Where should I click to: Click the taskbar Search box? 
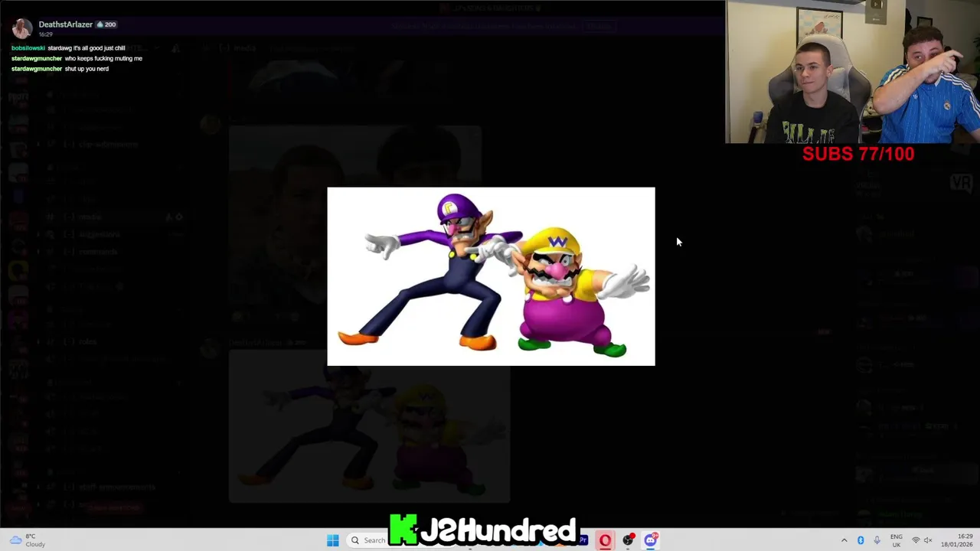(369, 540)
